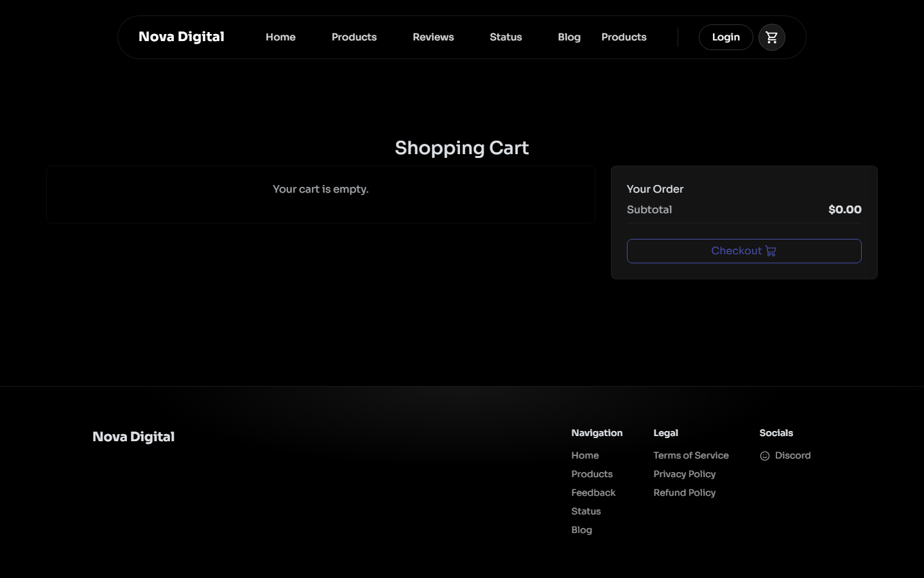Viewport: 924px width, 578px height.
Task: Open Products nav item right of Blog
Action: (x=624, y=37)
